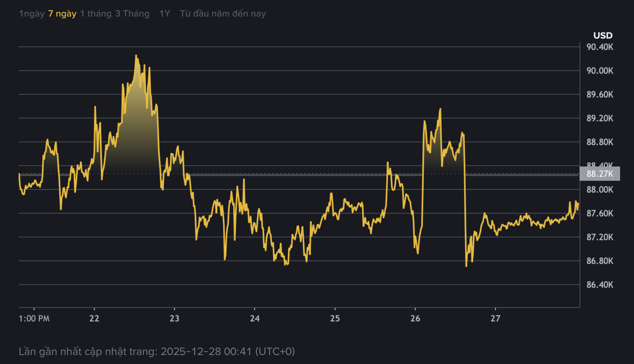Screen dimensions: 634x364
Task: Click the "22" date label on axis
Action: click(x=94, y=319)
